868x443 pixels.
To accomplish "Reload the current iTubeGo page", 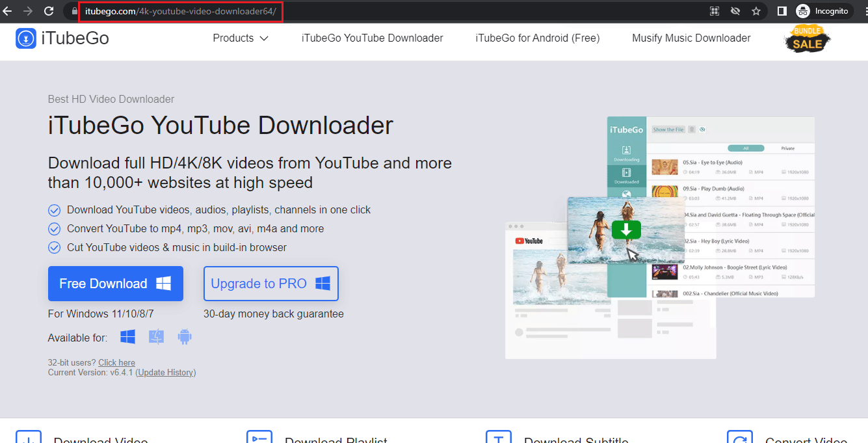I will [x=49, y=11].
